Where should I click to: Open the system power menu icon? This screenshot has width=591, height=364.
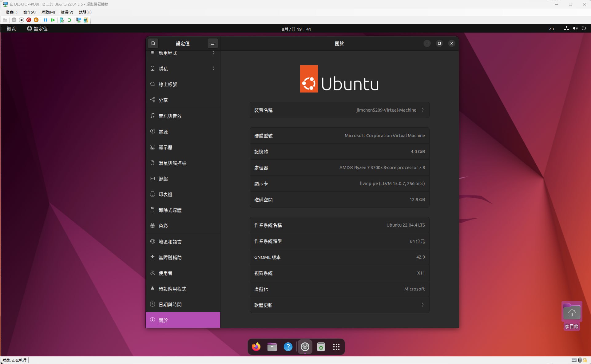[x=584, y=29]
